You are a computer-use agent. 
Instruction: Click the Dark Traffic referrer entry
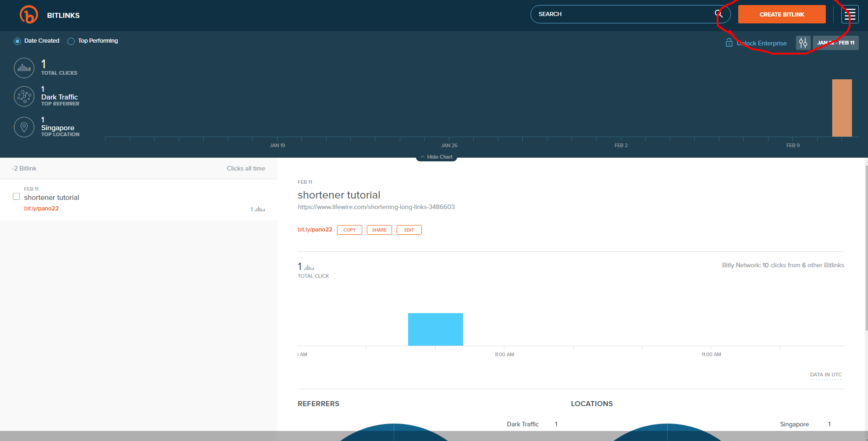coord(523,424)
